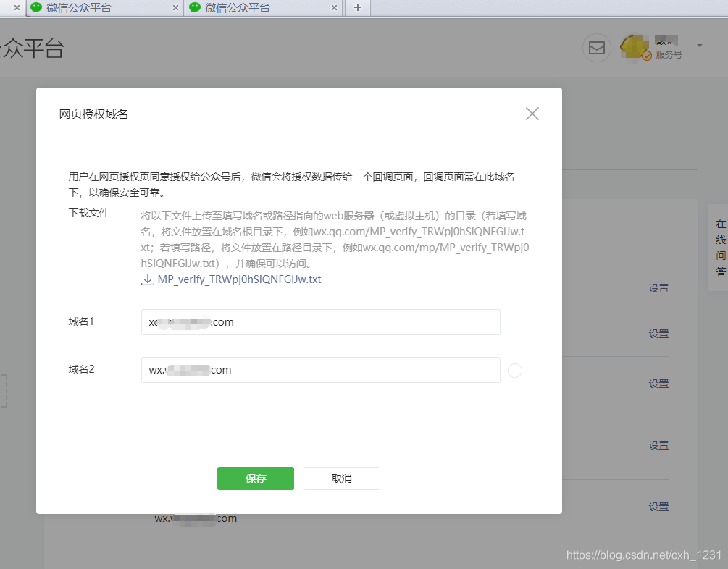
Task: Close the right 微信公众平台 tab
Action: pos(334,8)
